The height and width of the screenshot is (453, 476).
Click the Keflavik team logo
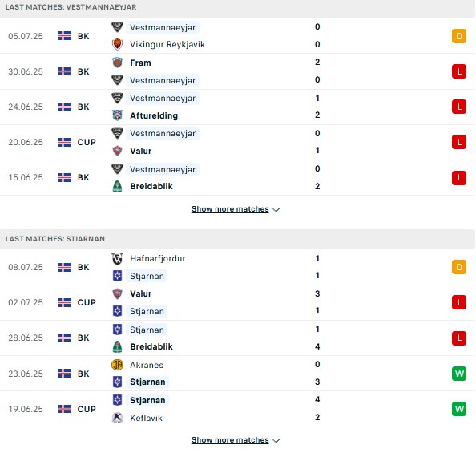(x=117, y=418)
